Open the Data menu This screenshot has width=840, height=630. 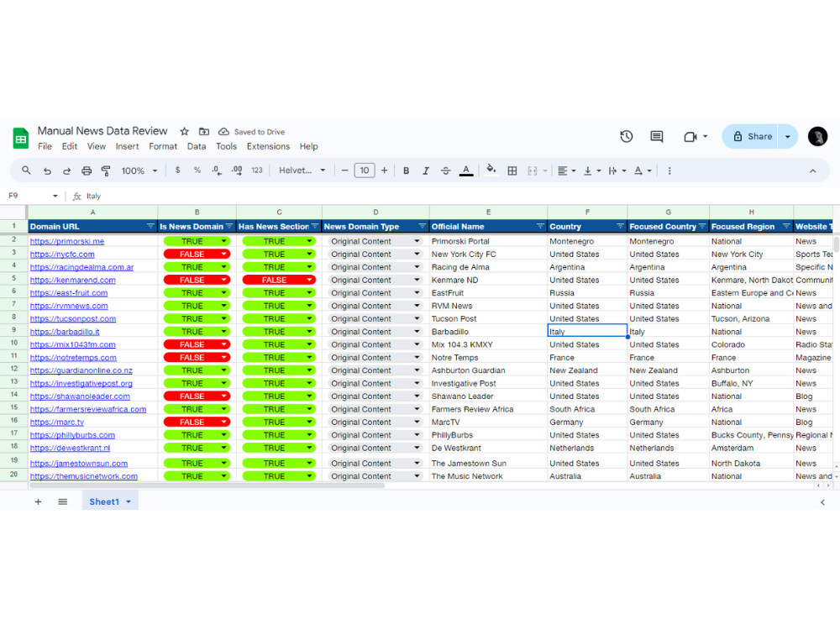click(x=197, y=146)
